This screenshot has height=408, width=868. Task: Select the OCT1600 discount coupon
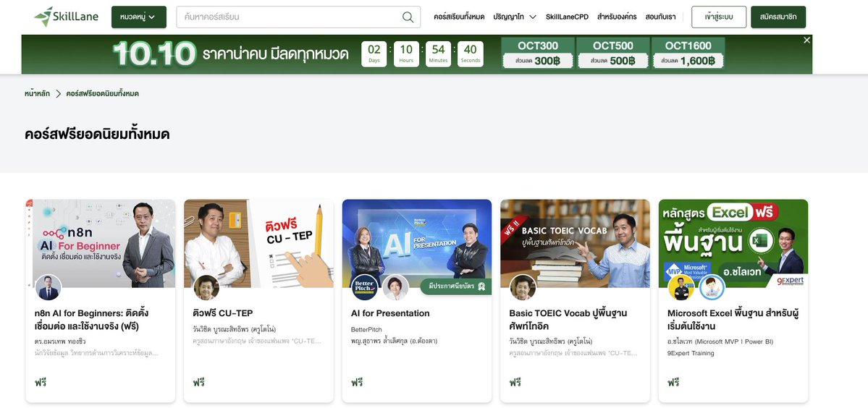pyautogui.click(x=688, y=54)
